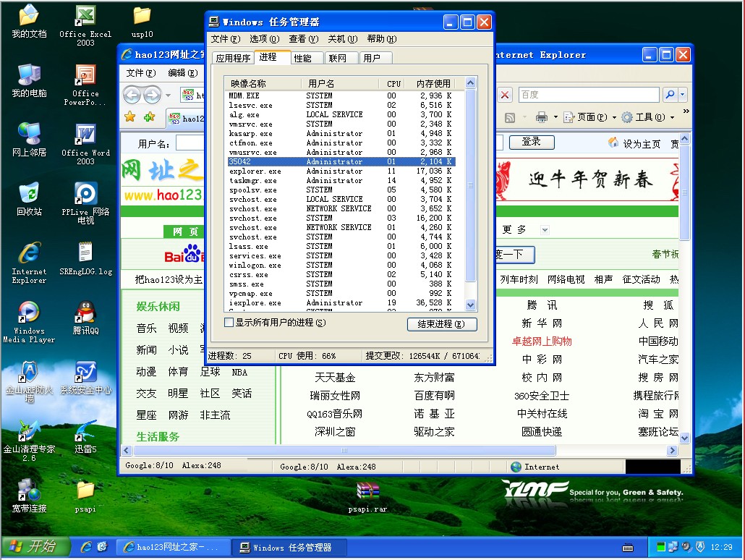Viewport: 745px width, 560px height.
Task: Open the 腾讯QQ desktop icon
Action: [85, 314]
